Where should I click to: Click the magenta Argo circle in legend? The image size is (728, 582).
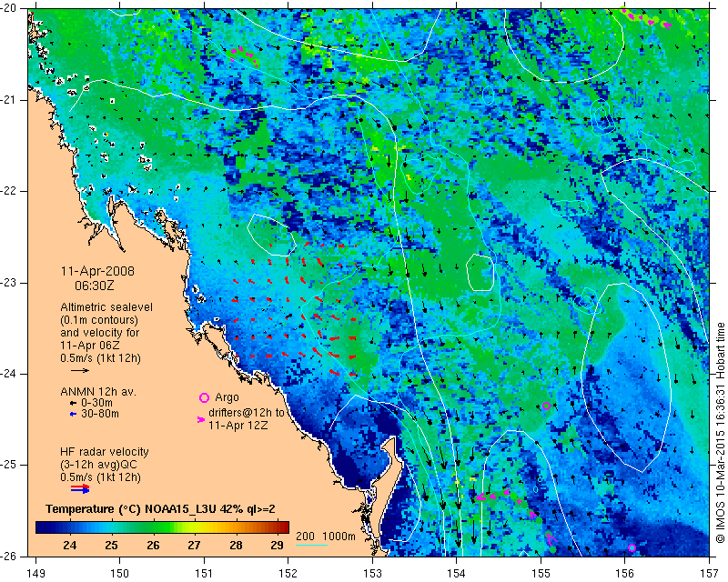pos(204,397)
